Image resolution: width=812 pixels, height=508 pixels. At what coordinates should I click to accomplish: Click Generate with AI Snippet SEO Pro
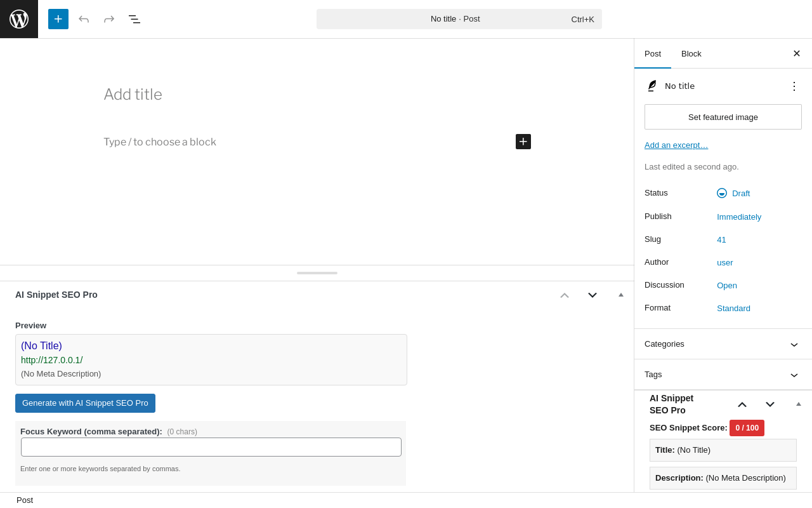tap(85, 403)
